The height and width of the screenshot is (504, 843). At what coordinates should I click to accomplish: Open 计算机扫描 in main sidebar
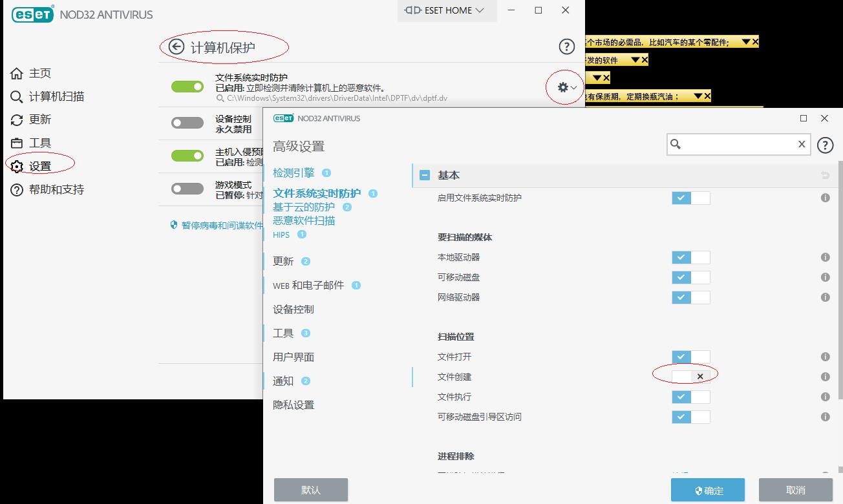(56, 96)
